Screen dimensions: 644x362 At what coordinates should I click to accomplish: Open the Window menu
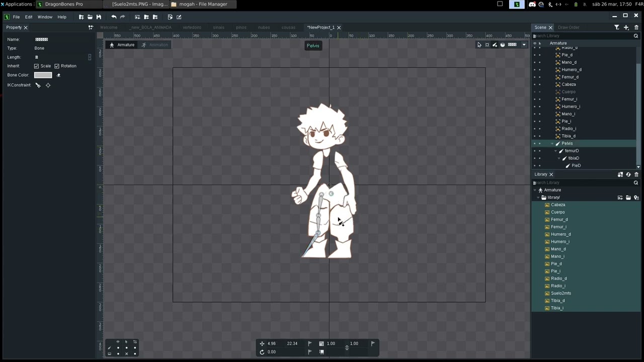tap(45, 17)
